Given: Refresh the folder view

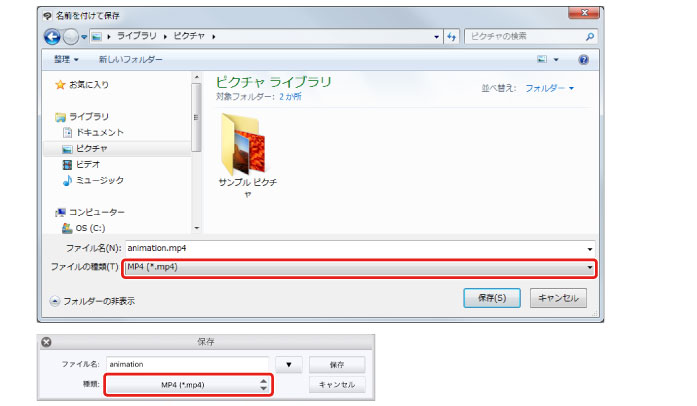Looking at the screenshot, I should click(452, 36).
